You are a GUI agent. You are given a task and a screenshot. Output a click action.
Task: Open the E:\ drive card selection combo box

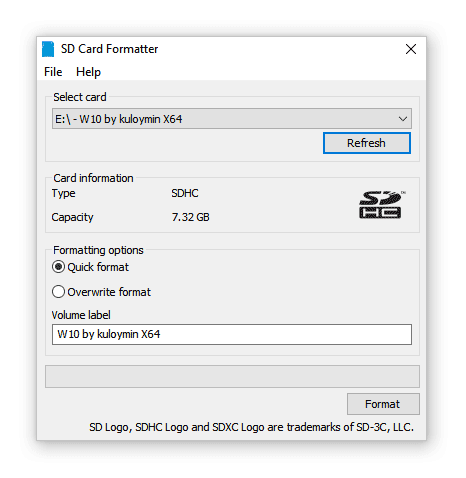pos(232,119)
